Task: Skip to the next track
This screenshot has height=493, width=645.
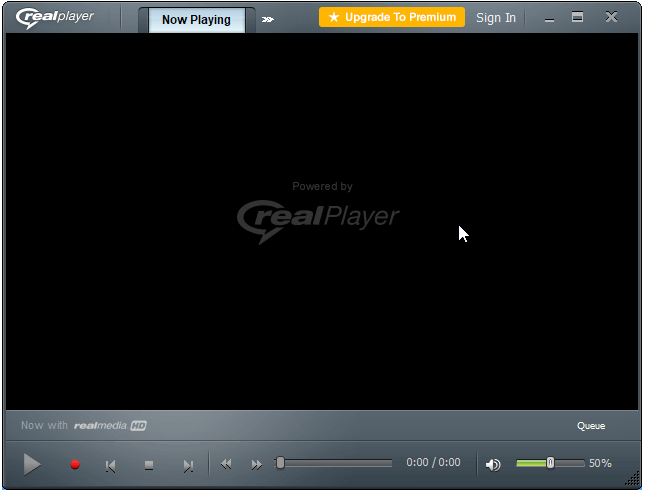Action: (x=187, y=465)
